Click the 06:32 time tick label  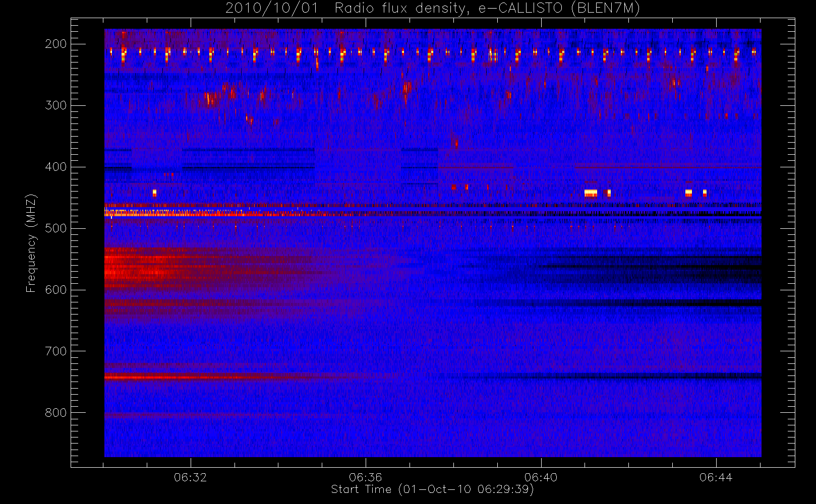[x=191, y=477]
